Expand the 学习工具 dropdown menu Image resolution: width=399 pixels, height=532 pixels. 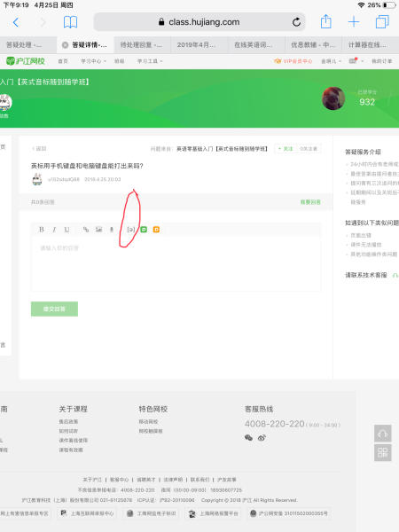click(x=150, y=61)
